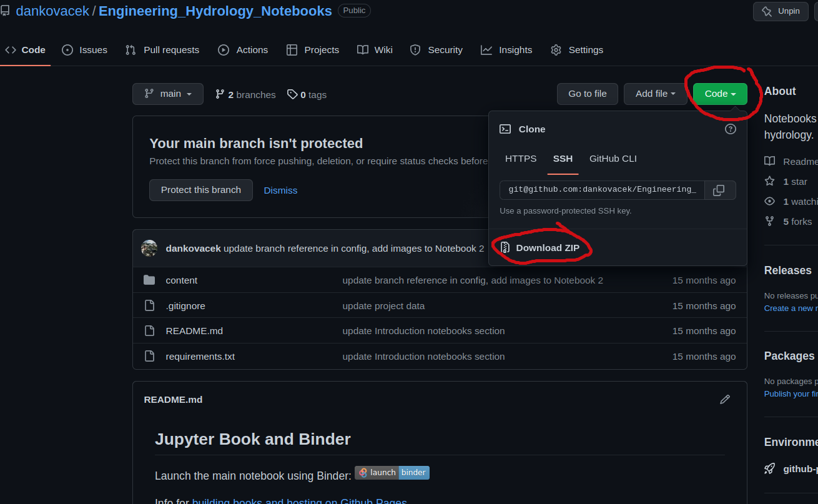The height and width of the screenshot is (504, 818).
Task: Edit README.md with the pencil icon
Action: [x=725, y=399]
